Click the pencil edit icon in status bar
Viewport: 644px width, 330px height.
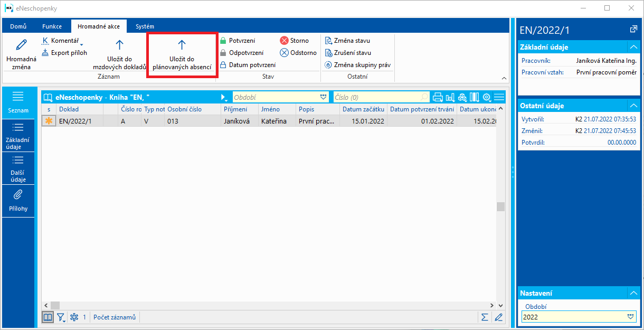click(498, 317)
